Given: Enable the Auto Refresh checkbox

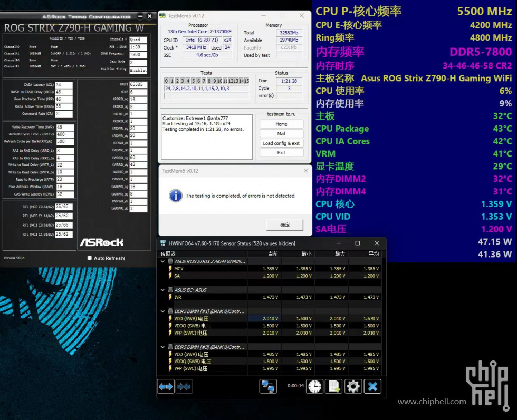Looking at the screenshot, I should pyautogui.click(x=89, y=258).
